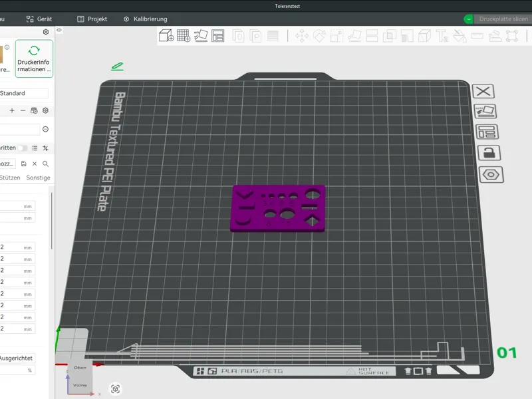Open the Kalibrierung tab
This screenshot has width=532, height=399.
145,19
